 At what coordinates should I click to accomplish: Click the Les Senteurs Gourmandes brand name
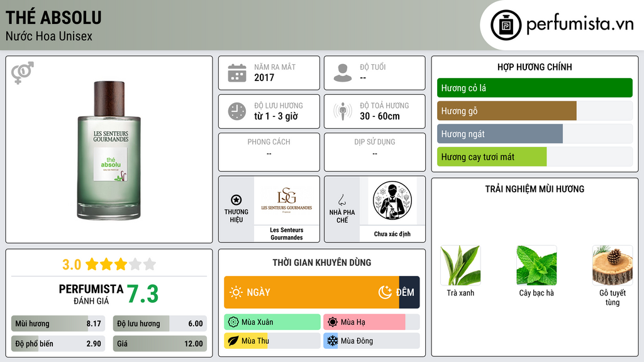[x=287, y=234]
